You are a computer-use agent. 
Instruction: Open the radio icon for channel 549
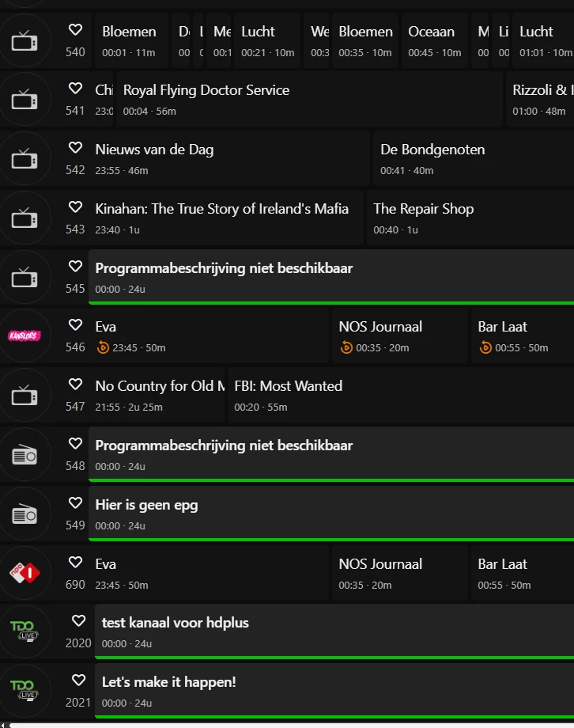25,514
